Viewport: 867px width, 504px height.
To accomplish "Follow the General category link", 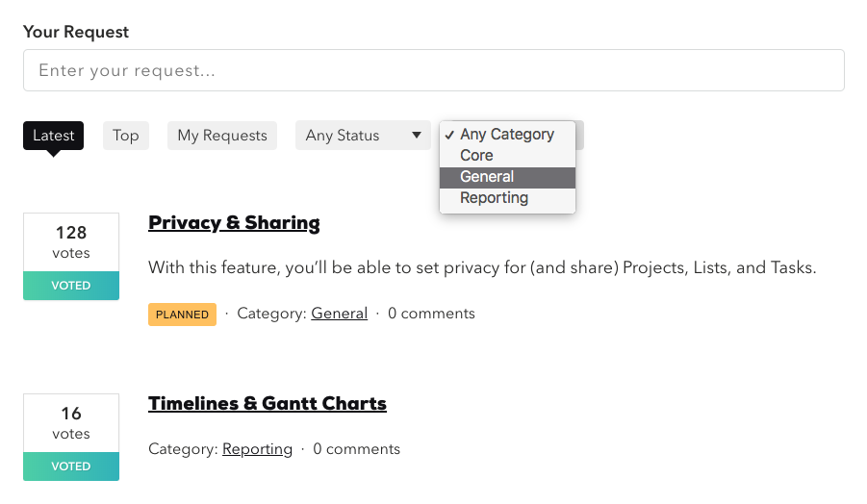I will point(339,314).
